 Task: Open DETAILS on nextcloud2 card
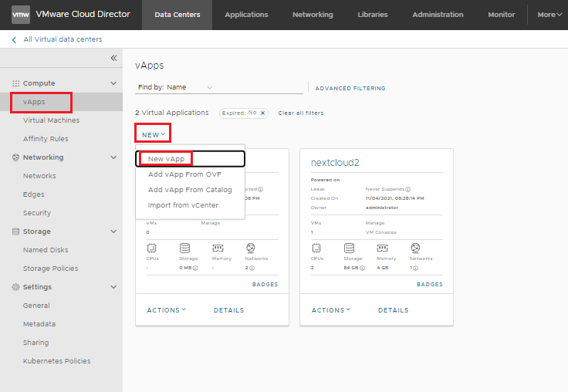pyautogui.click(x=393, y=310)
